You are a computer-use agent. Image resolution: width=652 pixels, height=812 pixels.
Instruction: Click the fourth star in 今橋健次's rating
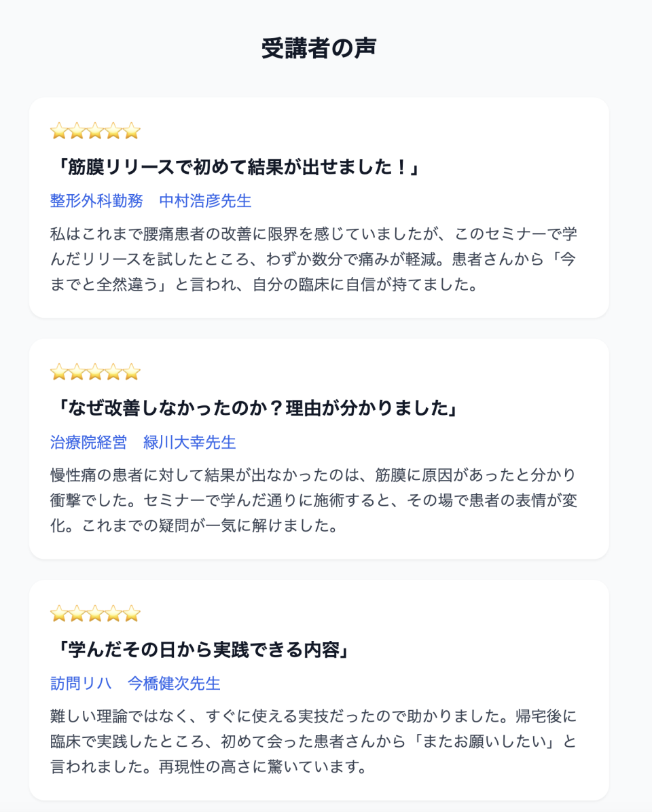coord(113,614)
